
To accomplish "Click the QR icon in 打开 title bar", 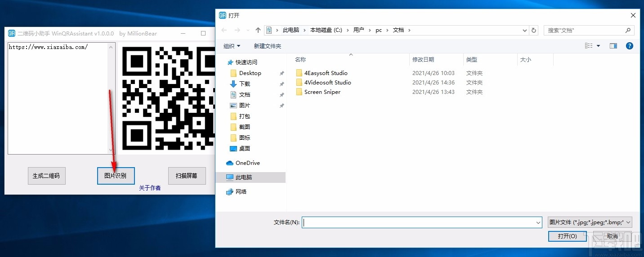I will (222, 15).
